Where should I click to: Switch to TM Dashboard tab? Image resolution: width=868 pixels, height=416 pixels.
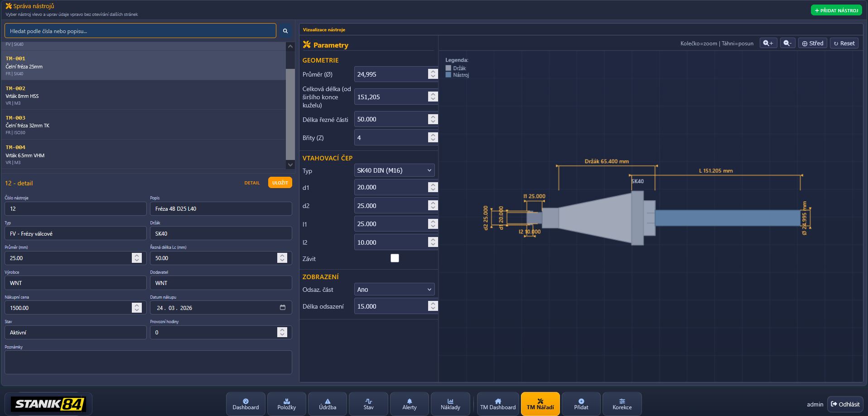tap(497, 404)
